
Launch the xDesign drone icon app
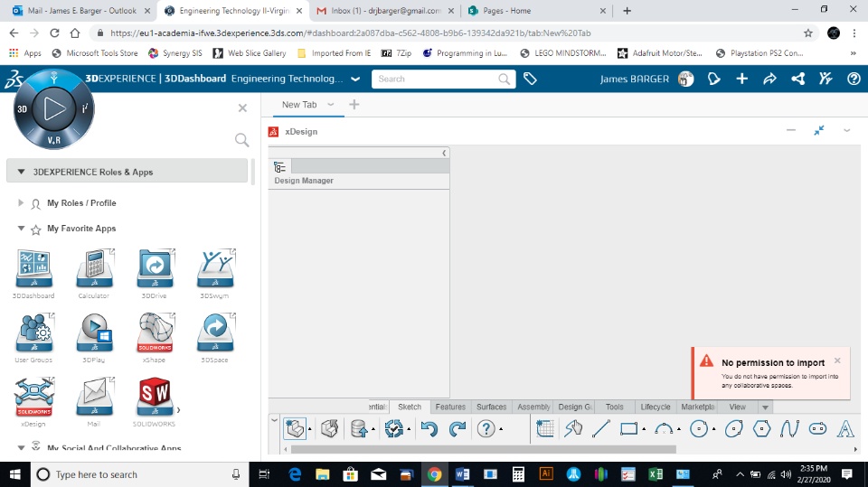coord(33,398)
